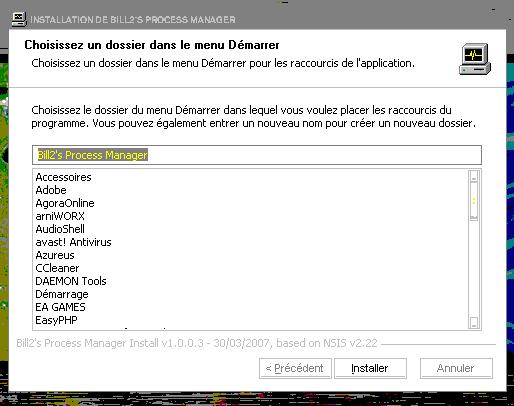
Task: Go back with the Précédent button
Action: 295,368
